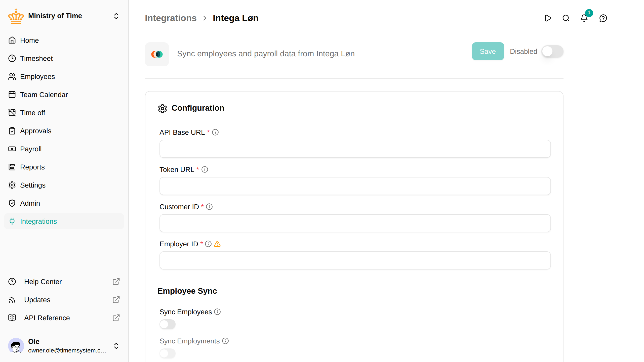Click the API Base URL input field
Image resolution: width=644 pixels, height=362 pixels.
click(355, 149)
